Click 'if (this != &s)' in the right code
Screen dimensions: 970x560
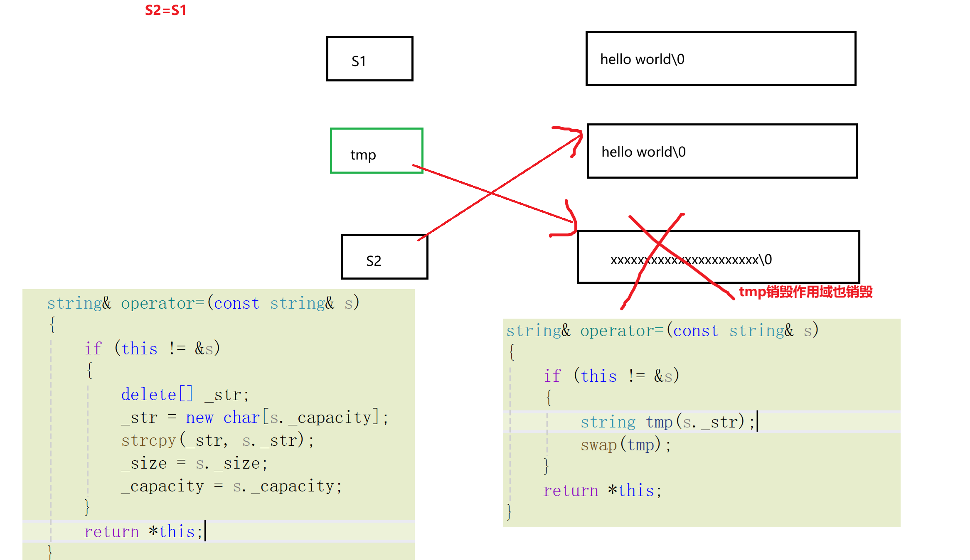pyautogui.click(x=611, y=376)
